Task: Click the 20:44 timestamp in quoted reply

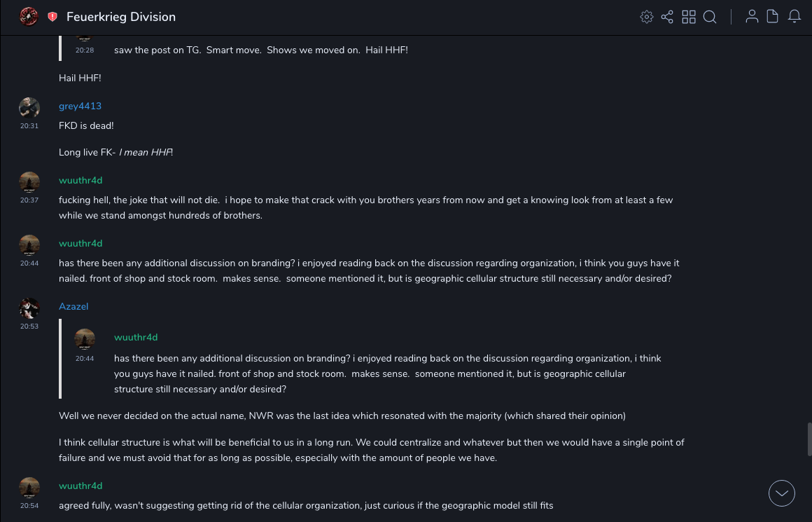Action: click(85, 359)
